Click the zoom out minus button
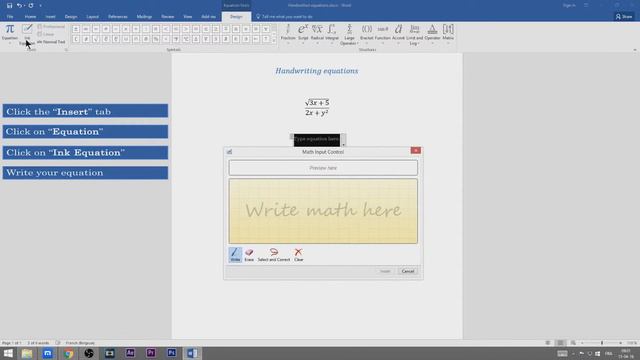 [x=582, y=343]
